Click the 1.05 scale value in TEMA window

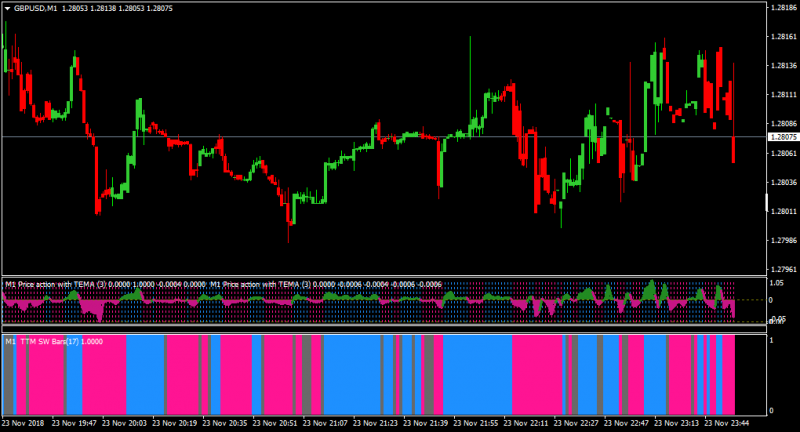click(x=777, y=283)
